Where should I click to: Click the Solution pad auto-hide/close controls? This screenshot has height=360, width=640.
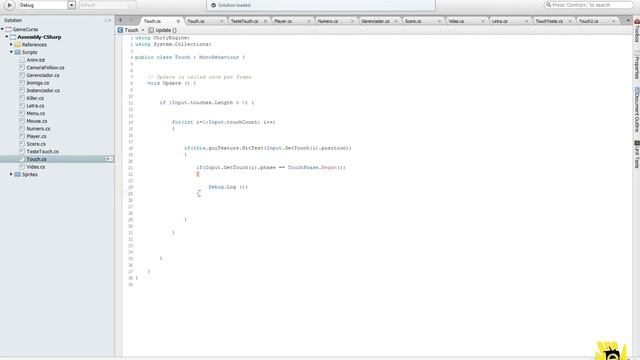click(108, 20)
